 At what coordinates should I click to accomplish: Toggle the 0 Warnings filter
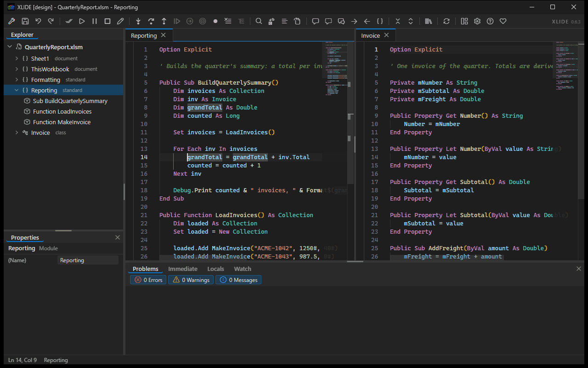coord(191,280)
